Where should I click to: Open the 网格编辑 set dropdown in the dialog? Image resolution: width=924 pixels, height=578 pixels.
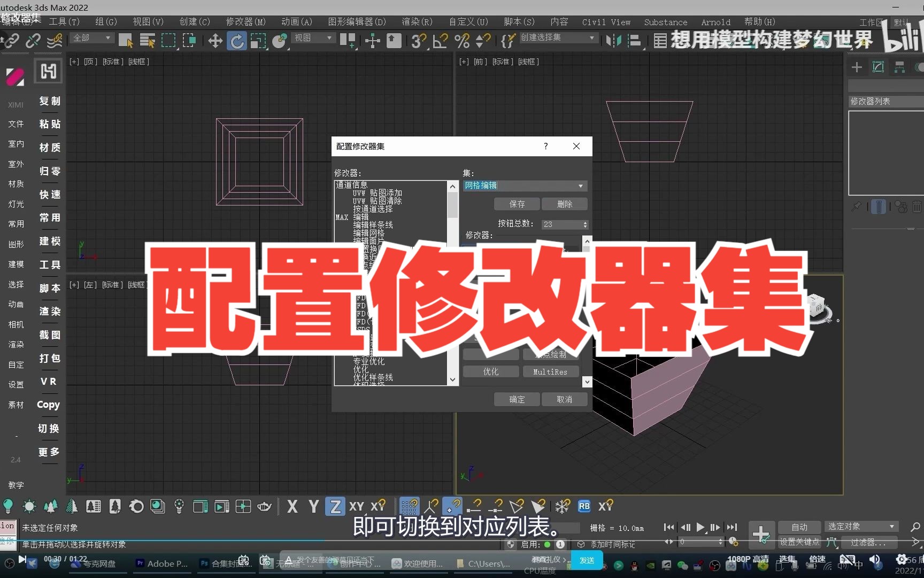click(x=581, y=186)
